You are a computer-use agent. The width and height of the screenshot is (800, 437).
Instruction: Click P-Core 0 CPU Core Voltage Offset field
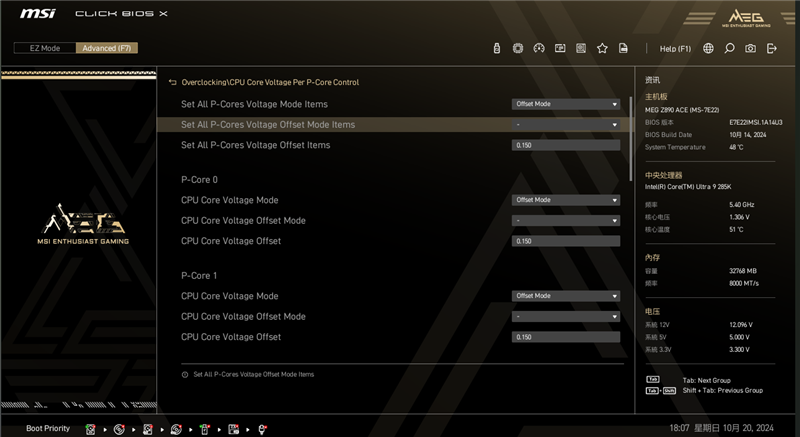(566, 241)
